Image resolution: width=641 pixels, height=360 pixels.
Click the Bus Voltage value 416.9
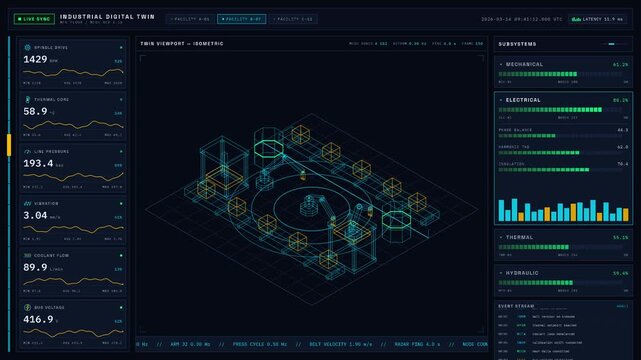tap(38, 319)
